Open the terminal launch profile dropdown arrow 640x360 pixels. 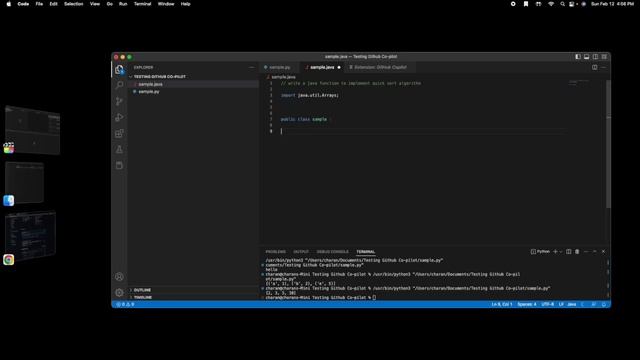[x=561, y=252]
